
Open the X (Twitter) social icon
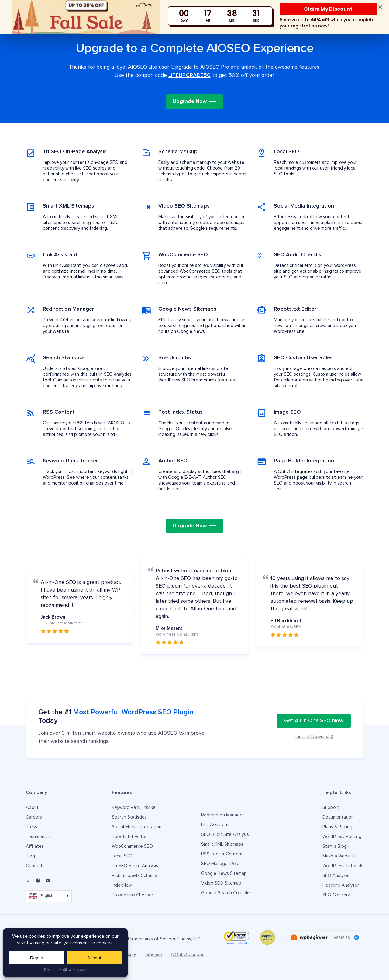[x=28, y=880]
